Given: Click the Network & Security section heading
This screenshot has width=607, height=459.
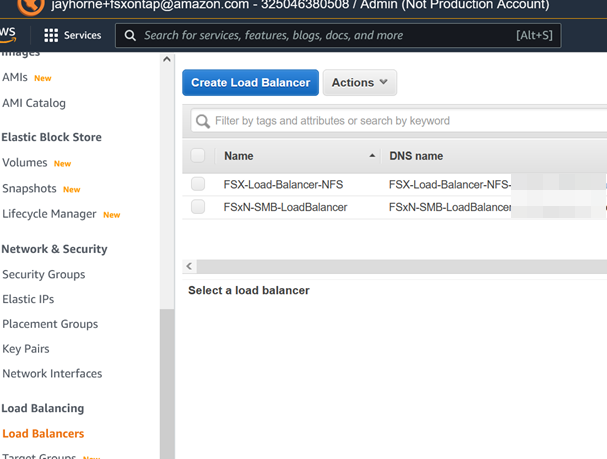Looking at the screenshot, I should pos(55,249).
